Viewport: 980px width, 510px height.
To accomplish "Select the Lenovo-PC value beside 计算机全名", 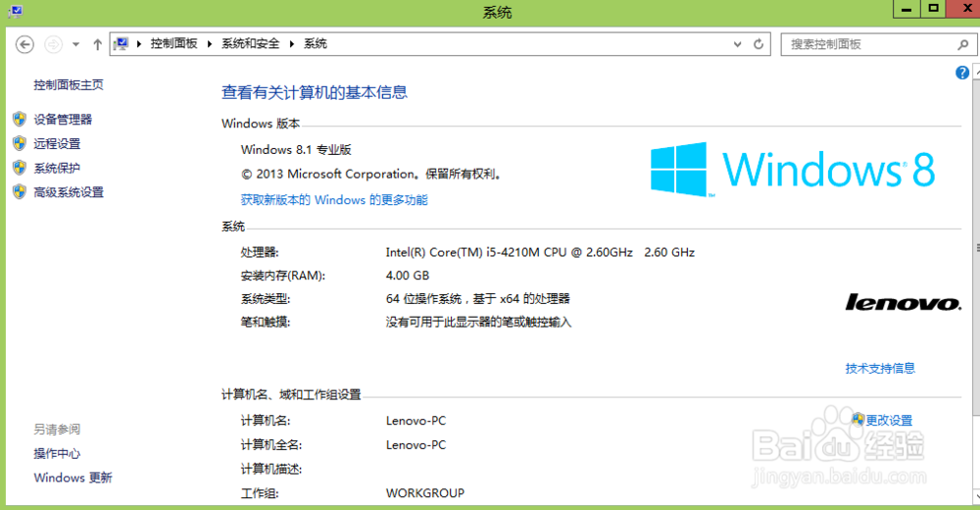I will click(416, 445).
